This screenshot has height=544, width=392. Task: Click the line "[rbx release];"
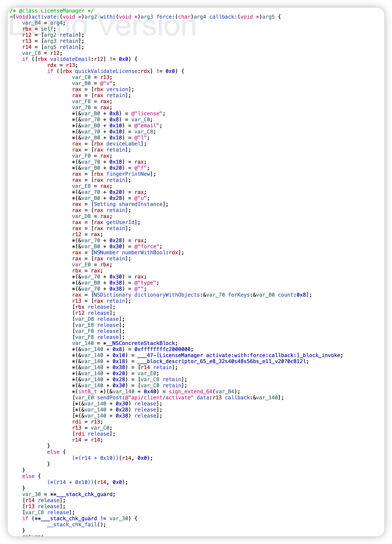(x=93, y=307)
